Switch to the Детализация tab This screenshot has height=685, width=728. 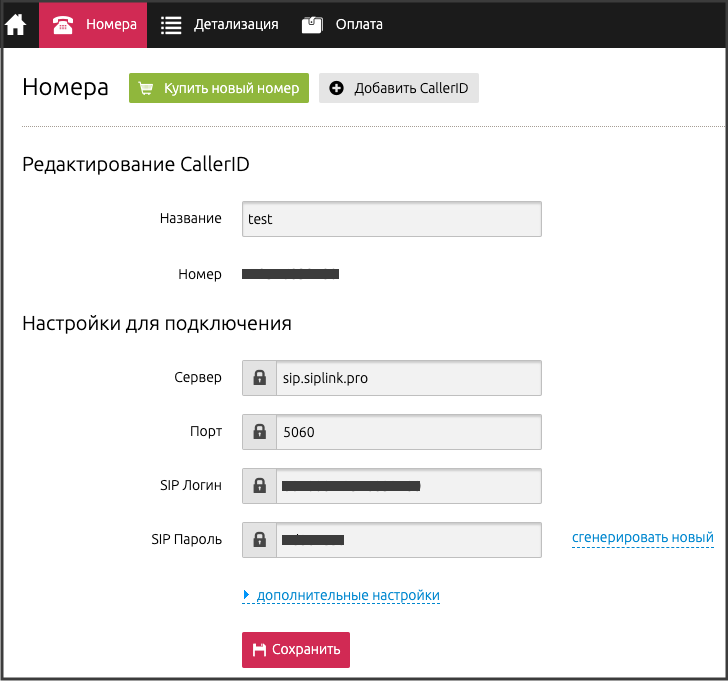pos(236,24)
